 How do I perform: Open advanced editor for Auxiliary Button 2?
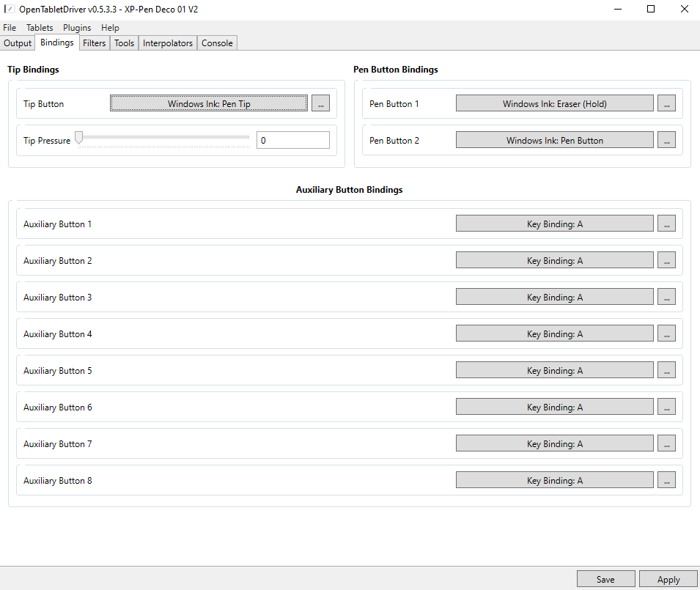(666, 260)
